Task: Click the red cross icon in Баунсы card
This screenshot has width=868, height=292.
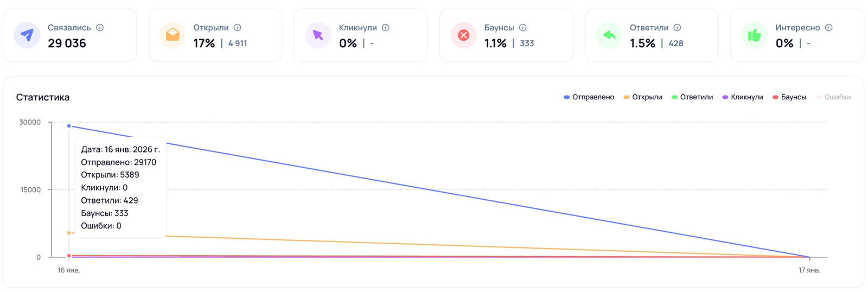Action: (x=463, y=35)
